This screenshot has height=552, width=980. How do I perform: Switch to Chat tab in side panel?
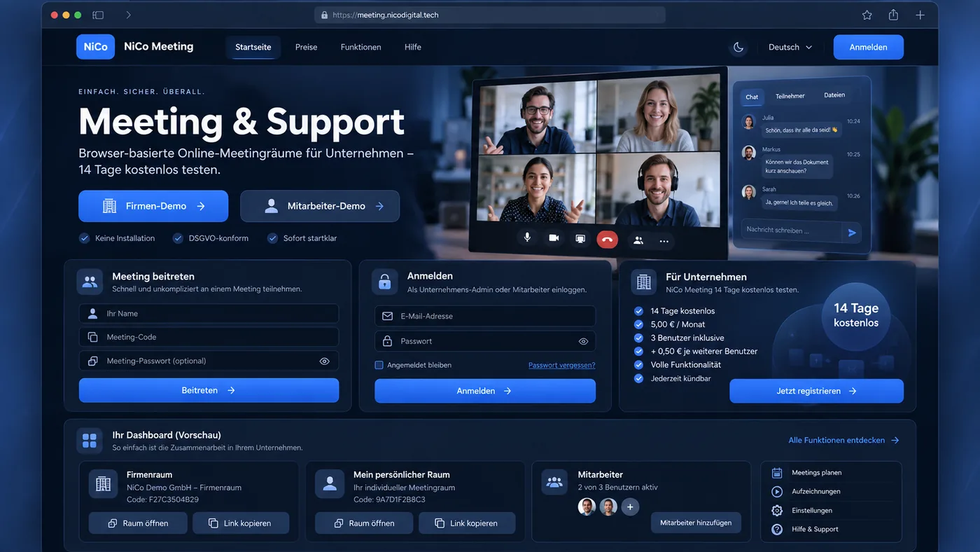pyautogui.click(x=752, y=97)
